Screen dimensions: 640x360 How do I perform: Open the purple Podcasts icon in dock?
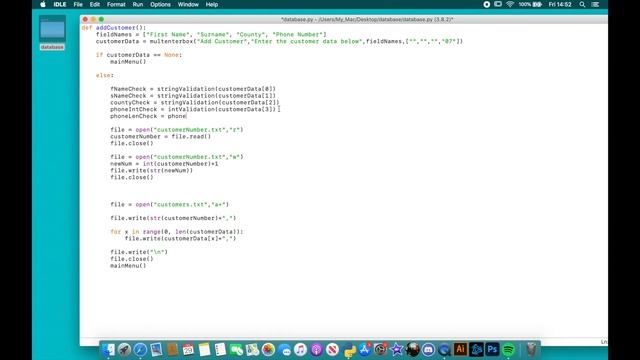tap(316, 349)
